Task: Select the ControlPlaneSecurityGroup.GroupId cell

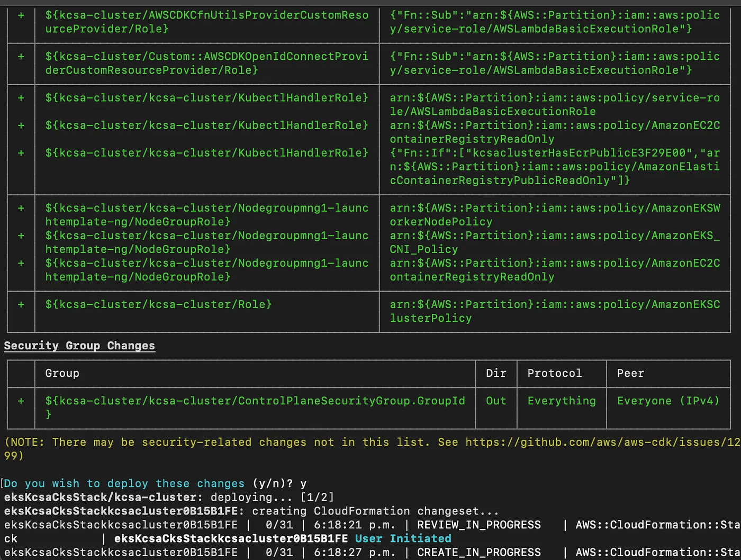Action: [x=255, y=407]
